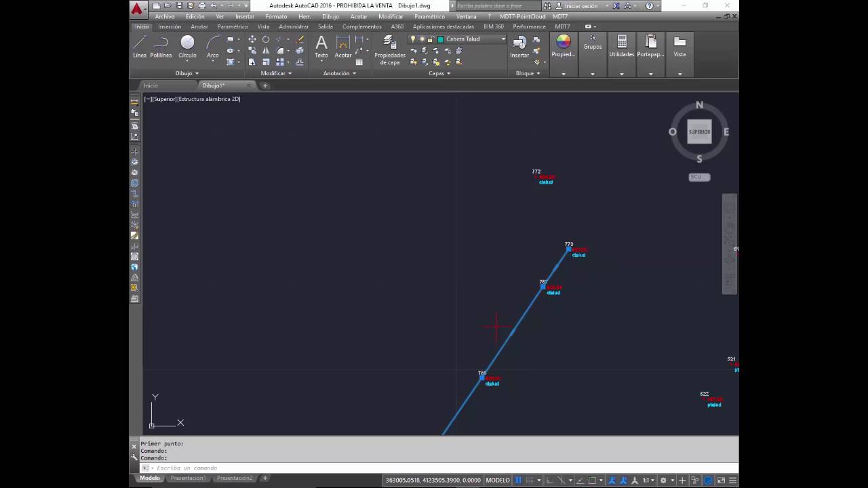
Task: Click the Vista folder icon
Action: click(x=679, y=42)
